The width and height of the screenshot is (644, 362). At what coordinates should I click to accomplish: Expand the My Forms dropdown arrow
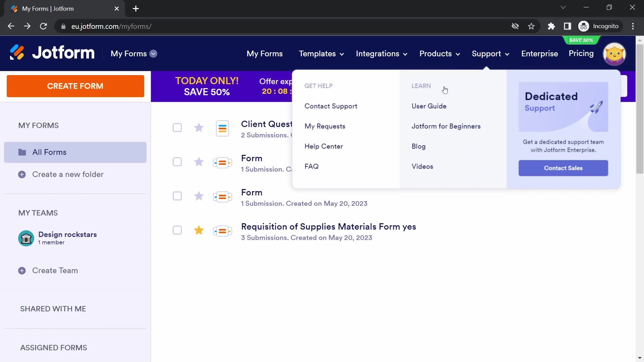[x=154, y=54]
